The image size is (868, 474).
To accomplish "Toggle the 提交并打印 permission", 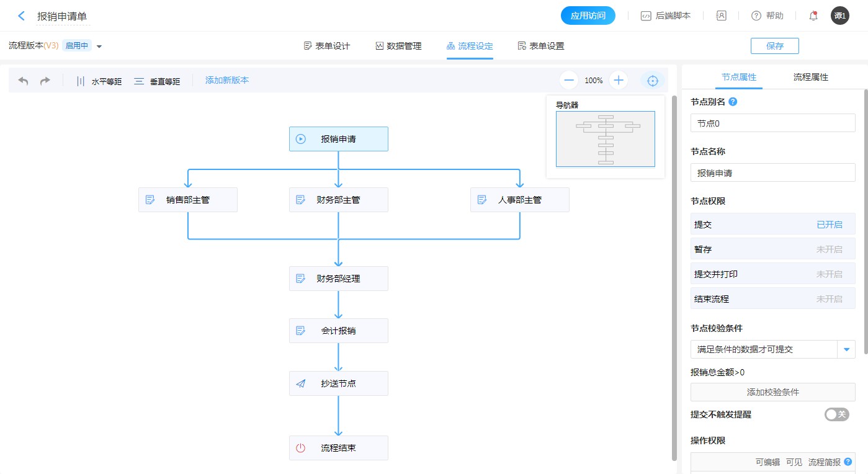I will click(x=829, y=274).
